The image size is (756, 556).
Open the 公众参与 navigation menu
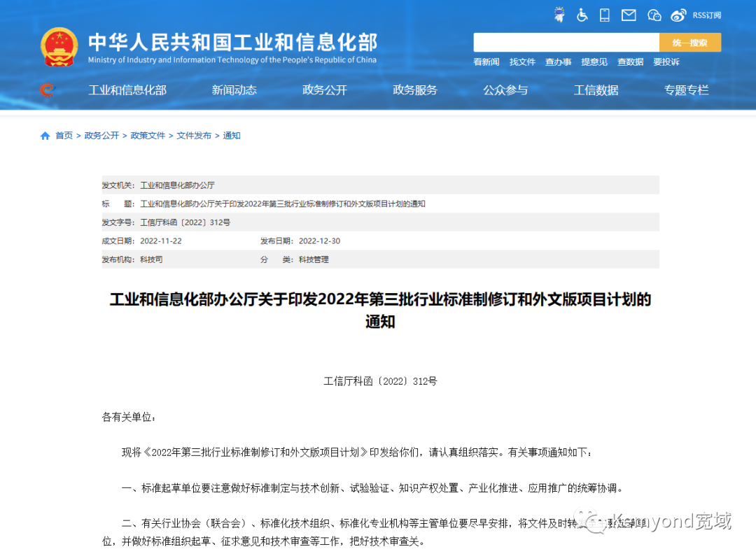505,90
